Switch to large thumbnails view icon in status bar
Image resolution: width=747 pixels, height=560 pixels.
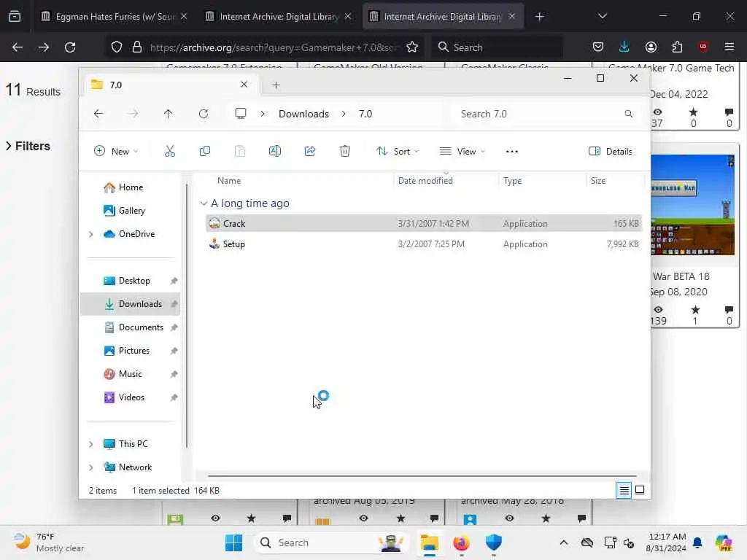[640, 490]
